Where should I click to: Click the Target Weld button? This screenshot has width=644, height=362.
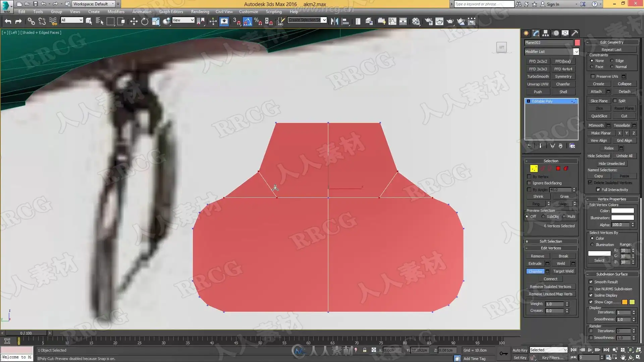pos(563,271)
